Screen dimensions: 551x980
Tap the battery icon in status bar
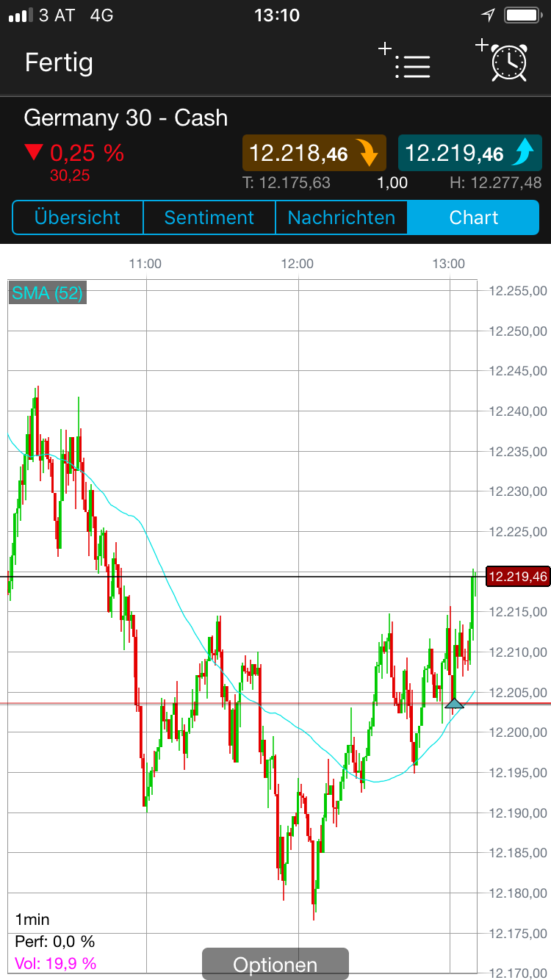523,15
